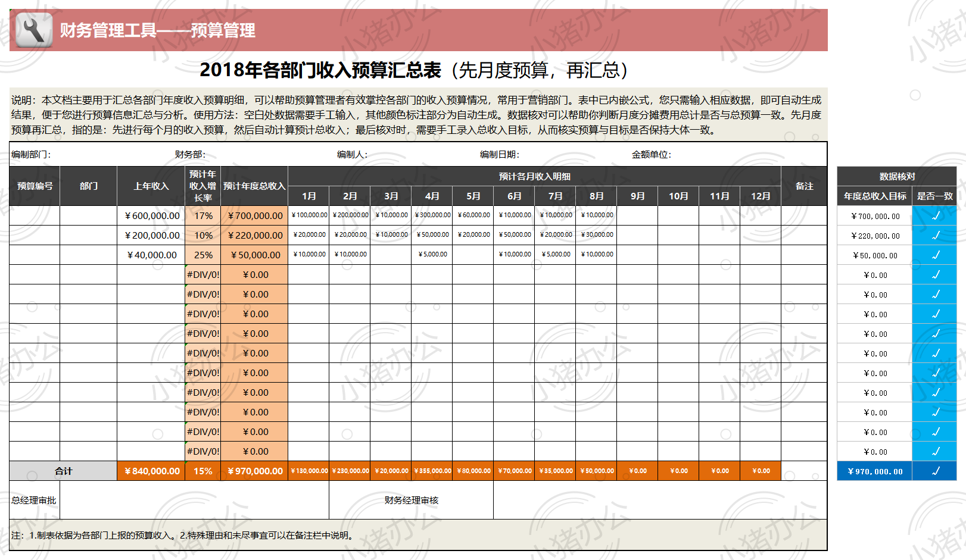This screenshot has width=966, height=560.
Task: Click the orange ¥220,000.00 projected income cell
Action: [x=254, y=236]
